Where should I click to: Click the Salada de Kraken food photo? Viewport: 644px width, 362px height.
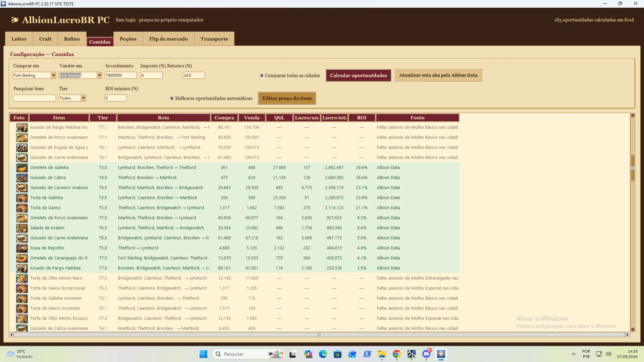tap(22, 228)
